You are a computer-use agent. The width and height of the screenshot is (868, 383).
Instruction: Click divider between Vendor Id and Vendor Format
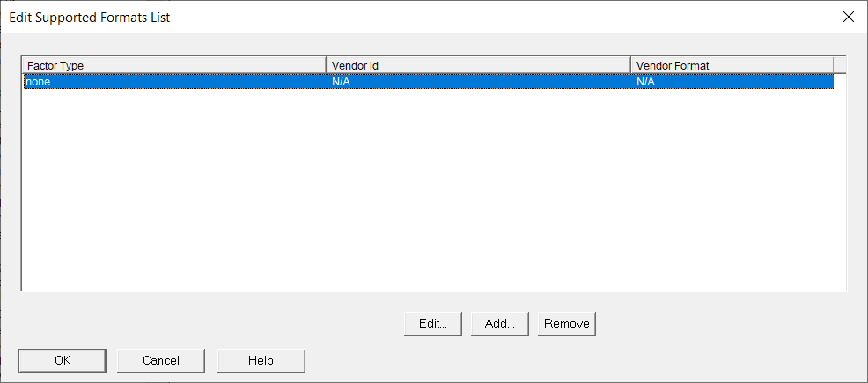(630, 65)
